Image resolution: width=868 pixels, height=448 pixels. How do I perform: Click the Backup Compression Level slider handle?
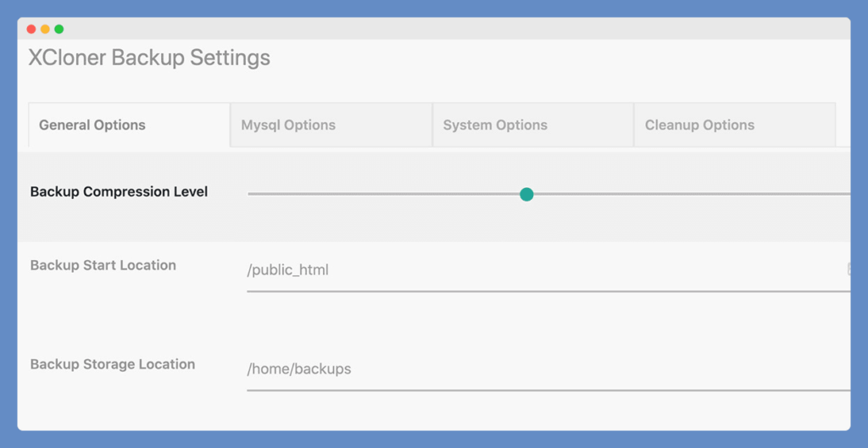(x=526, y=194)
